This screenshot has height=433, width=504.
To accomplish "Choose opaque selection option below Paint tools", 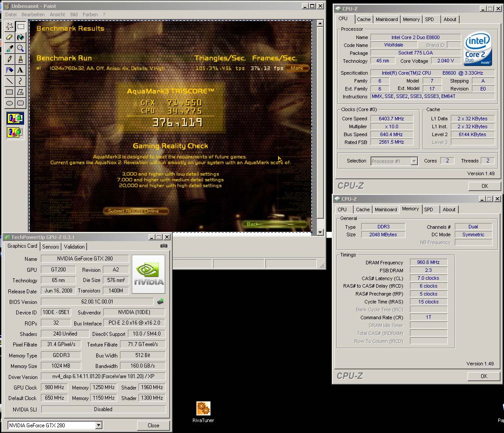I will [x=15, y=119].
